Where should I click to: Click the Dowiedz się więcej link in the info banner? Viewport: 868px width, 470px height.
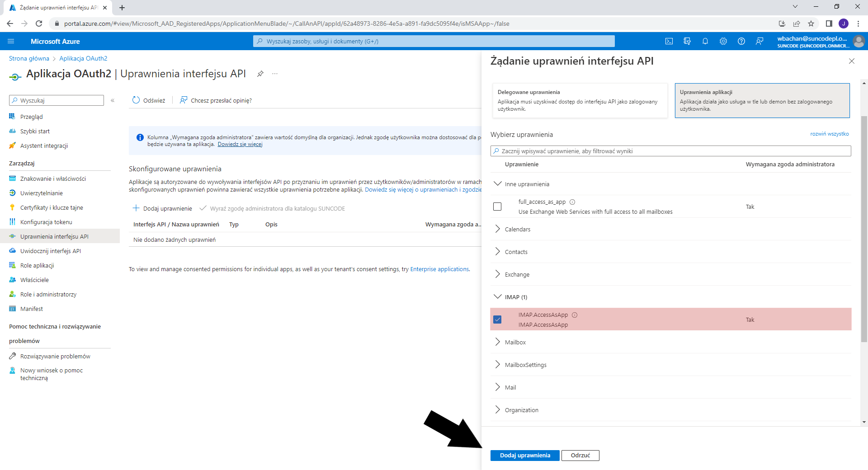click(x=240, y=144)
